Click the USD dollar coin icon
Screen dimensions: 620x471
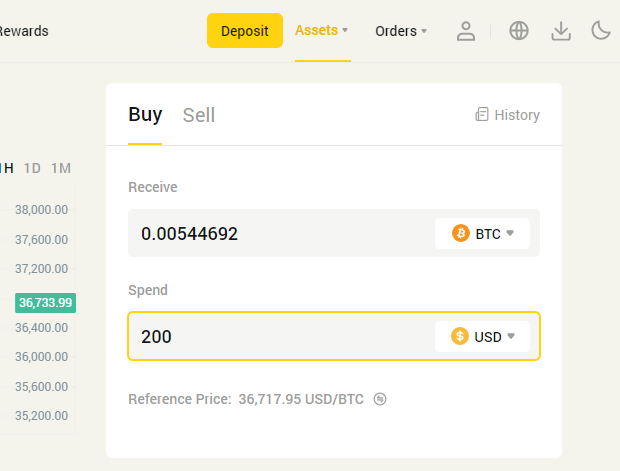pyautogui.click(x=460, y=336)
